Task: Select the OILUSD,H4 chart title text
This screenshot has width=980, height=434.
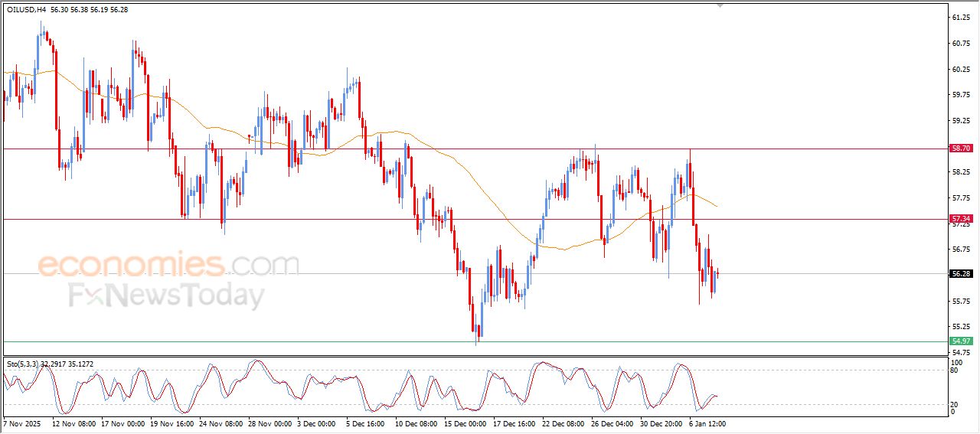Action: click(25, 9)
